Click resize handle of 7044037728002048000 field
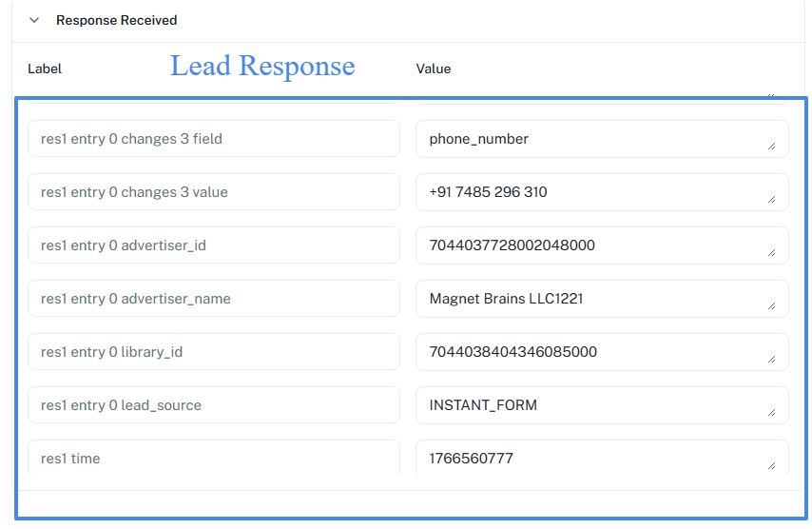The width and height of the screenshot is (812, 529). click(771, 253)
